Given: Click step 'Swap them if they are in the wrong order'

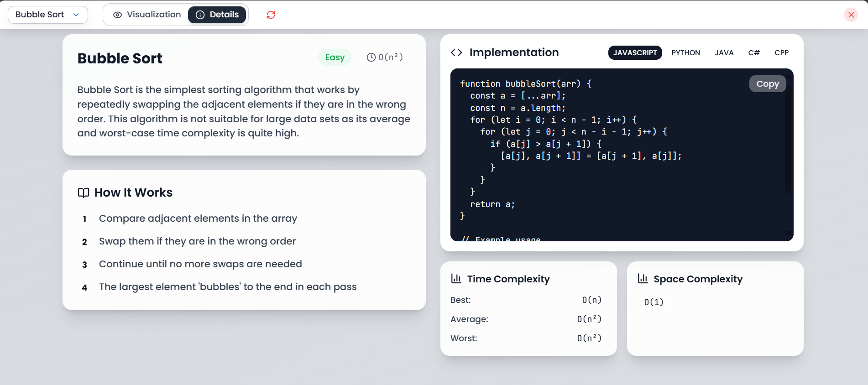Looking at the screenshot, I should (x=197, y=241).
